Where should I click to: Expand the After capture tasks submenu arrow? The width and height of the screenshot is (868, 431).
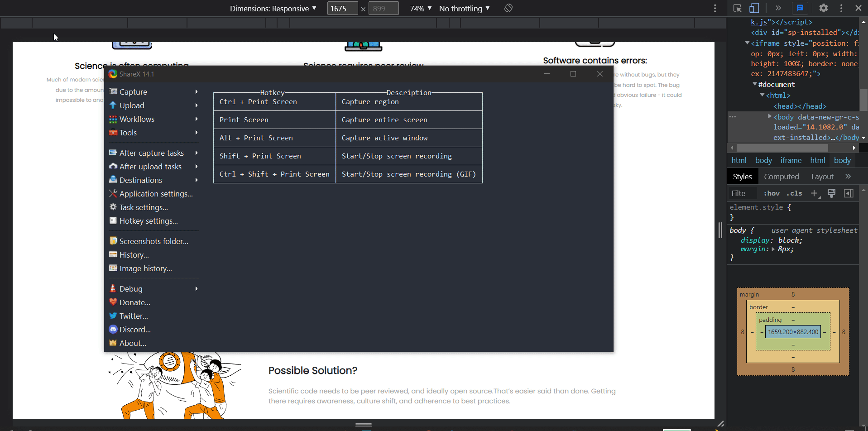coord(197,153)
